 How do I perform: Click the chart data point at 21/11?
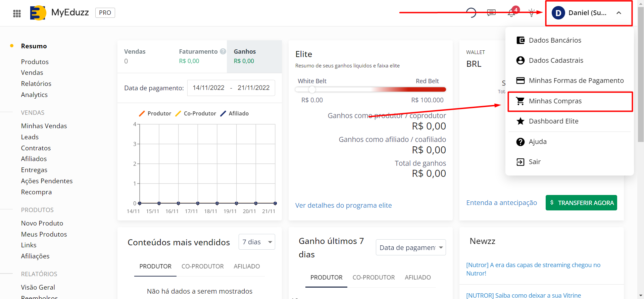(x=275, y=203)
